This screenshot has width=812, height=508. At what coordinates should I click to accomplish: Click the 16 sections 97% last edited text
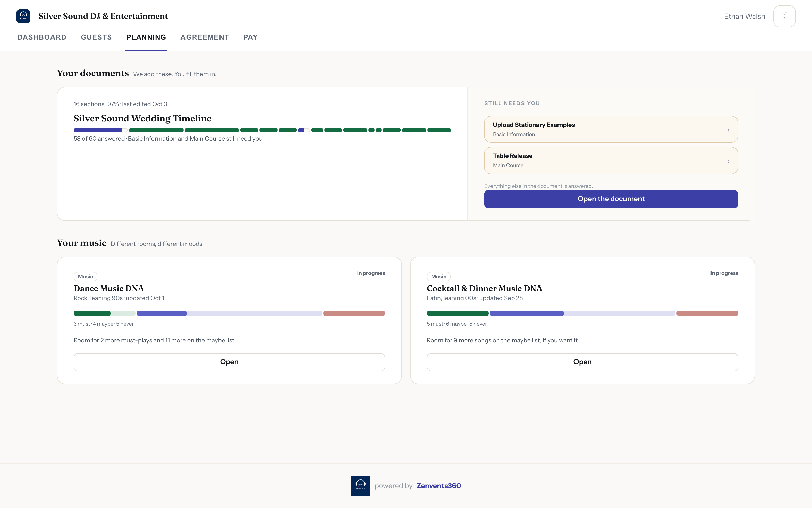[121, 104]
